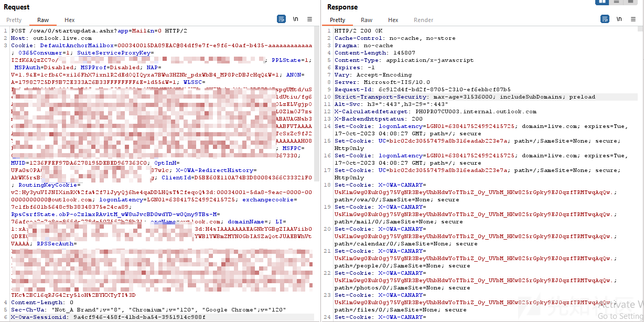Viewport: 644px width, 322px height.
Task: Click the 'Host: outlook.live.com' header
Action: tap(51, 38)
